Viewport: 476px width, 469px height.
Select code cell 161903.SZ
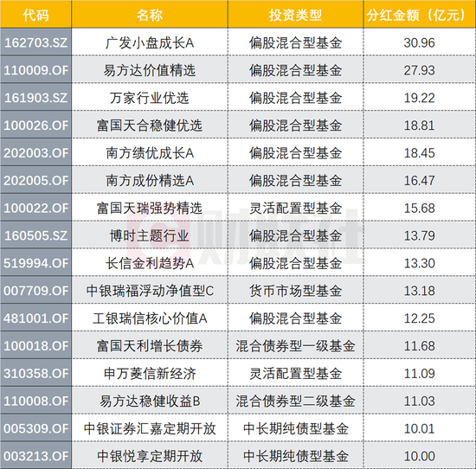[35, 98]
